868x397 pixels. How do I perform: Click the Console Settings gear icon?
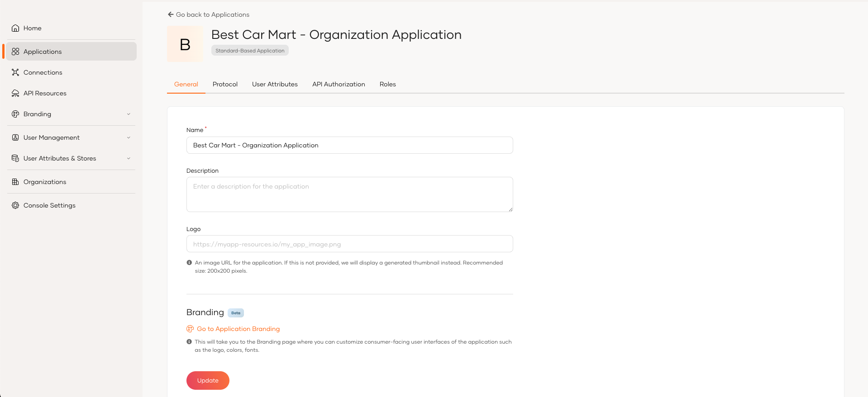point(15,205)
